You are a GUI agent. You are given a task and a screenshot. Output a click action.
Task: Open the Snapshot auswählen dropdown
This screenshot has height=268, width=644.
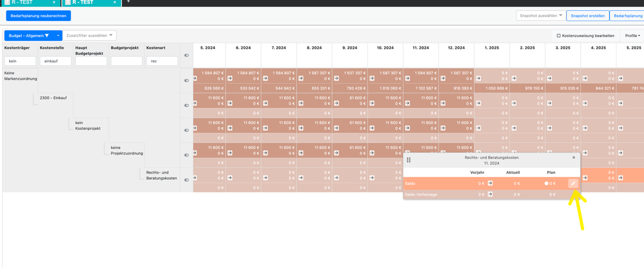(540, 16)
